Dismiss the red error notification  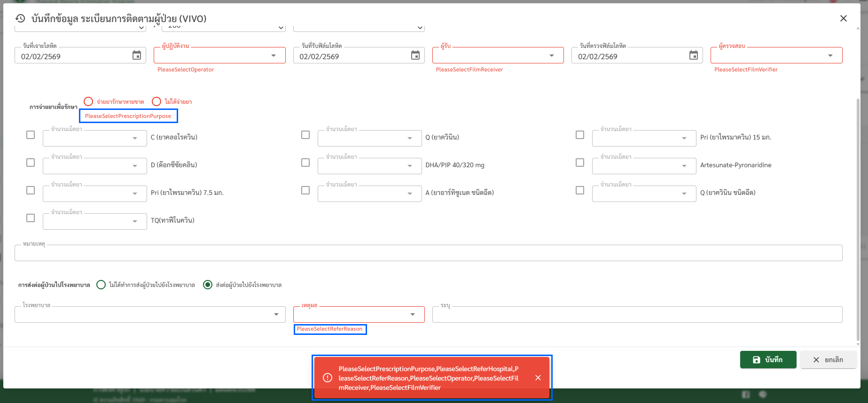pos(538,378)
